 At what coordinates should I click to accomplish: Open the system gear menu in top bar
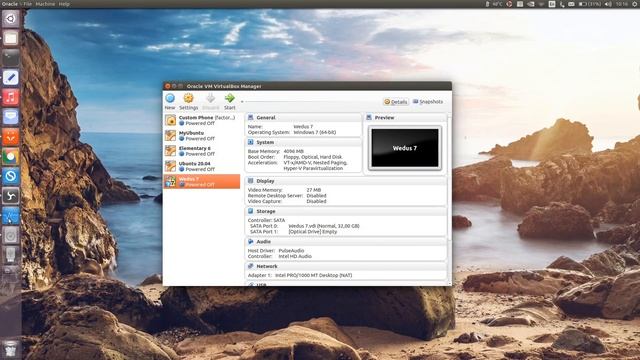(x=635, y=4)
